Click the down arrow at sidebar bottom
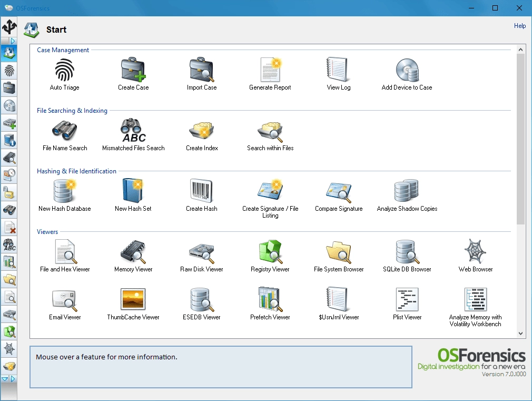This screenshot has width=532, height=401. tap(5, 378)
